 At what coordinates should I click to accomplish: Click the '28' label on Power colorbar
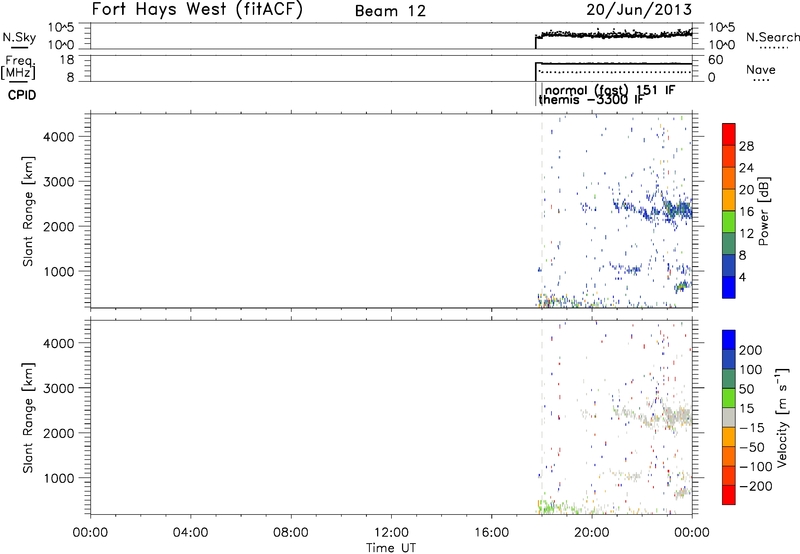pos(746,146)
